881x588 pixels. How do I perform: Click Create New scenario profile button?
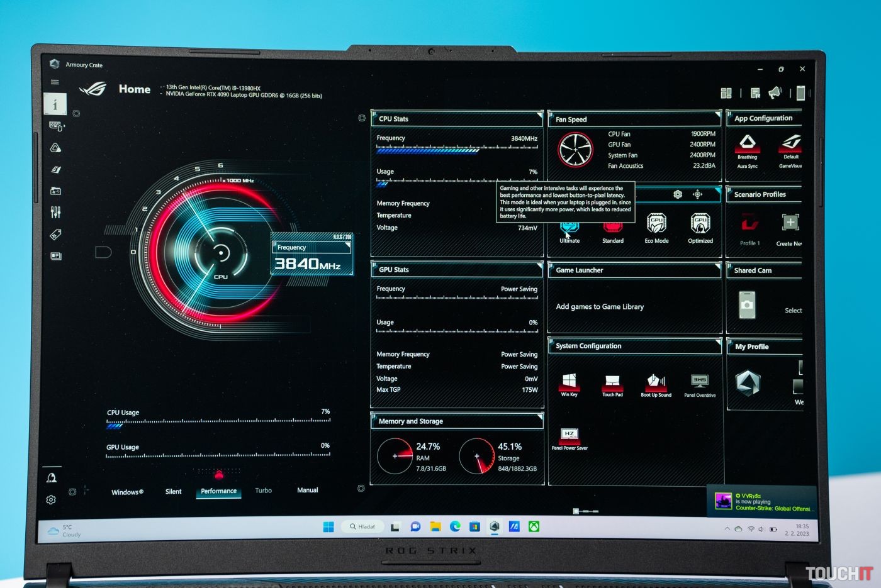pyautogui.click(x=790, y=223)
